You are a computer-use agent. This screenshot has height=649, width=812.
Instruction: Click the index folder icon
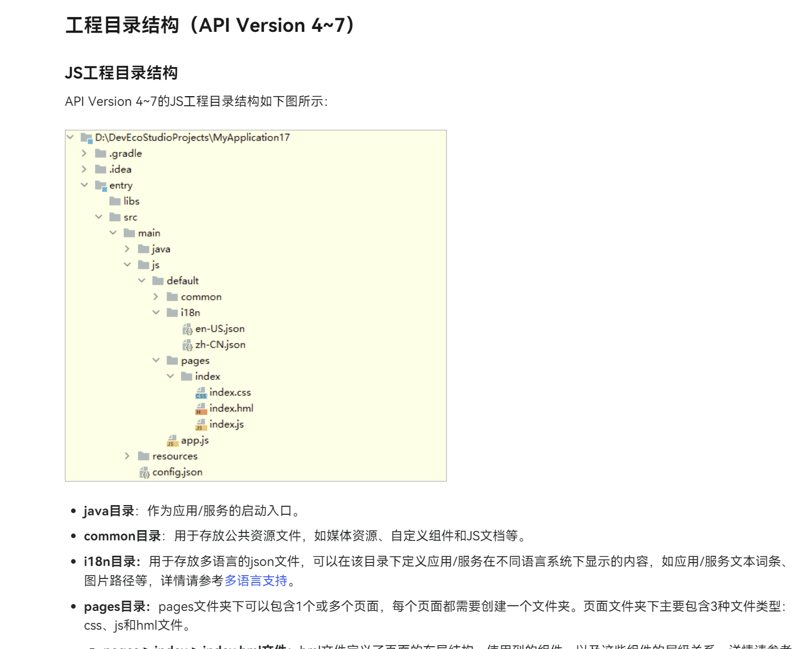tap(187, 377)
